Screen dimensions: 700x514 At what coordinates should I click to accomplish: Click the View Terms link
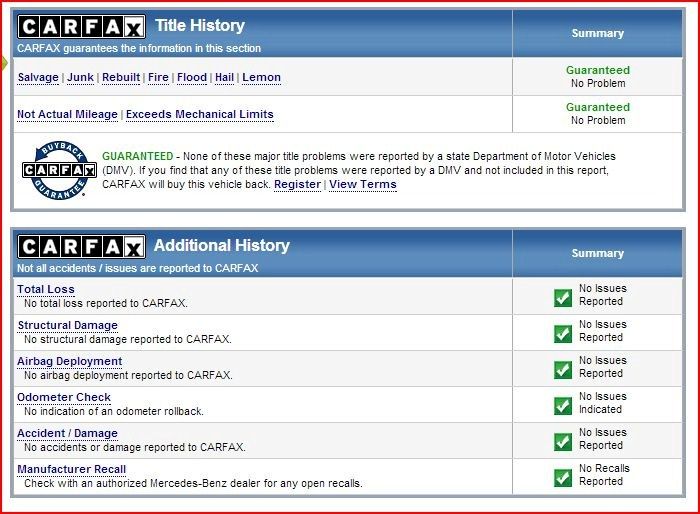click(x=363, y=184)
